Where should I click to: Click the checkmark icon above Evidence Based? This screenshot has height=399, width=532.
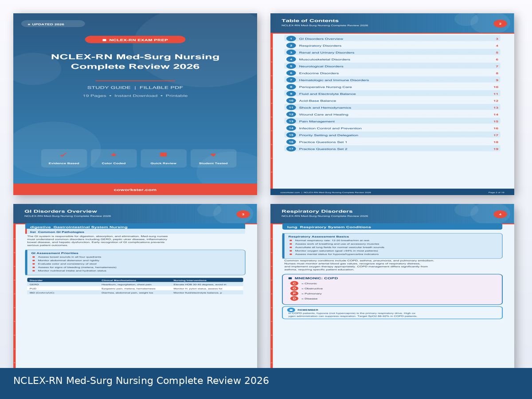63,155
